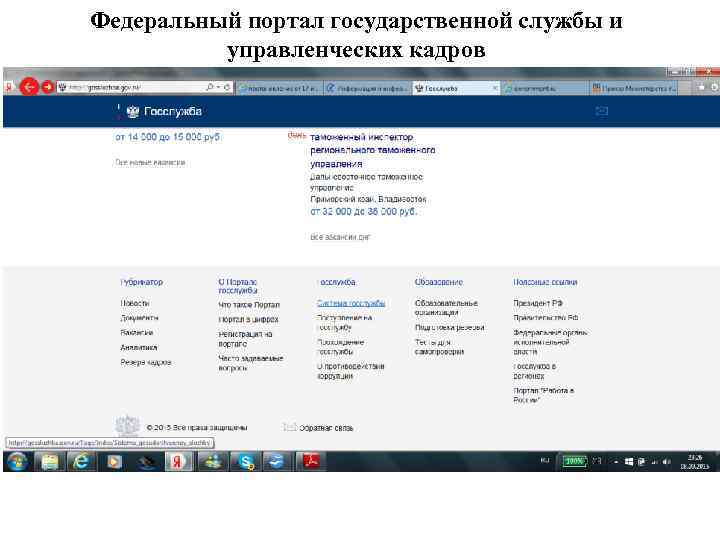Open Windows Explorer from the taskbar
Screen dimensions: 720x540
point(50,461)
